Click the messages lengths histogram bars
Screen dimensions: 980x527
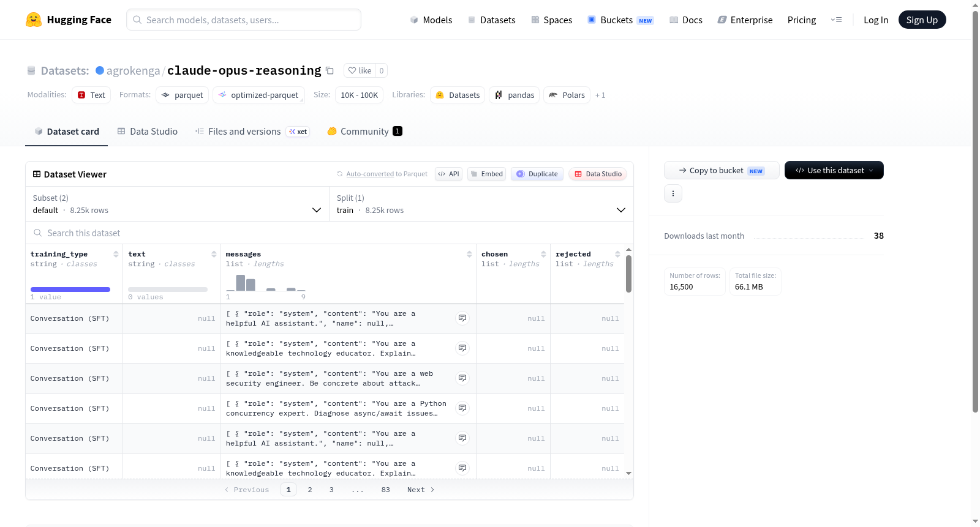tap(265, 283)
